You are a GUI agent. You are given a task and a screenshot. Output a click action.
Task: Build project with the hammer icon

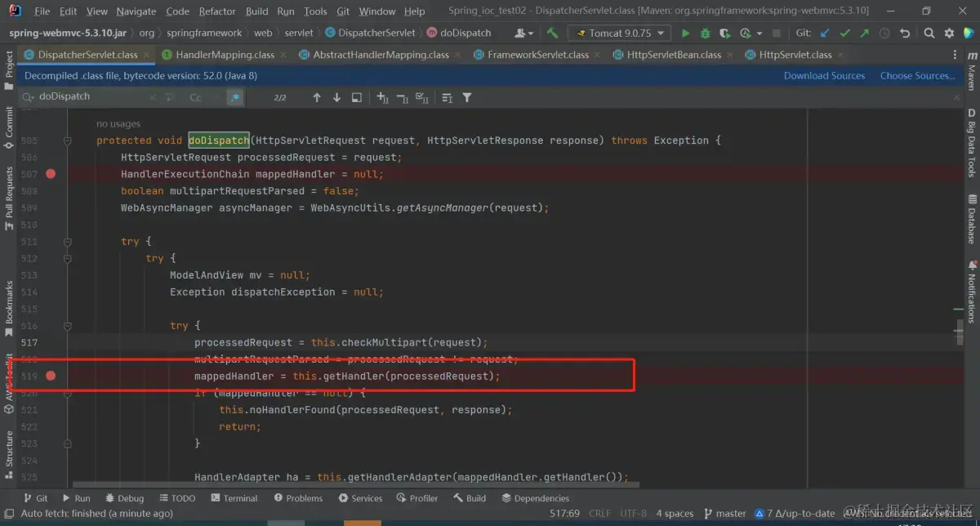[x=553, y=33]
